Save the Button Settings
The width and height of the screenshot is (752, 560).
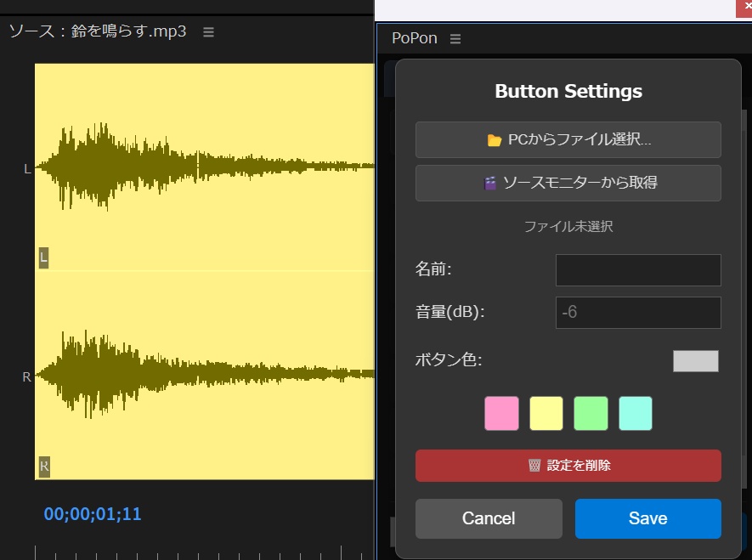click(x=647, y=518)
